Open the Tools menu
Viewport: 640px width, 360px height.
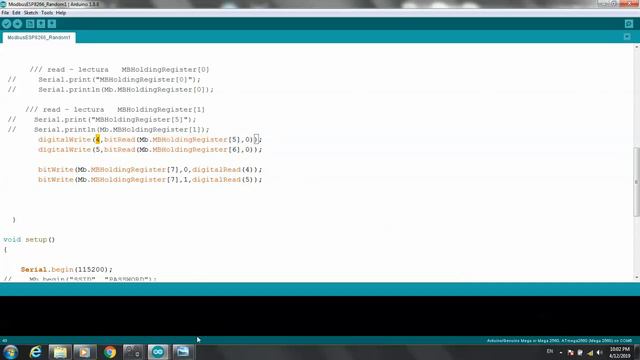tap(47, 13)
